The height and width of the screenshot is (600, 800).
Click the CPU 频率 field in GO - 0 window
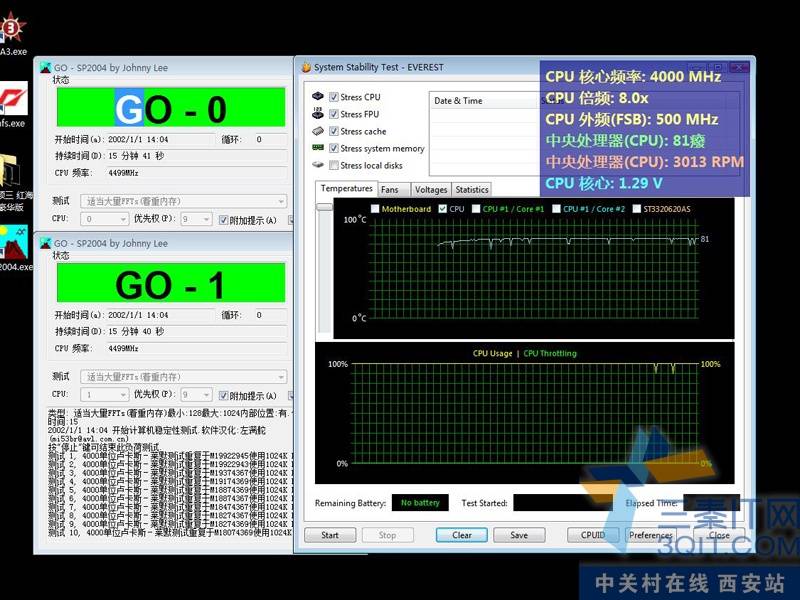(196, 173)
